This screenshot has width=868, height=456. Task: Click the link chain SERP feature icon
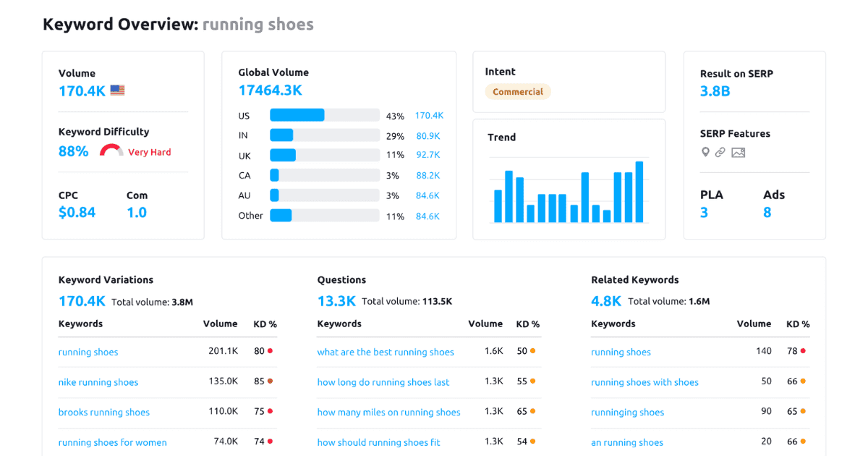coord(720,153)
